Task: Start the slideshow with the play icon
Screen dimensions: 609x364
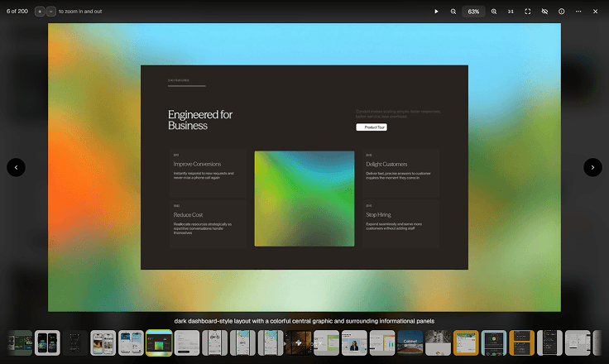Action: 436,12
